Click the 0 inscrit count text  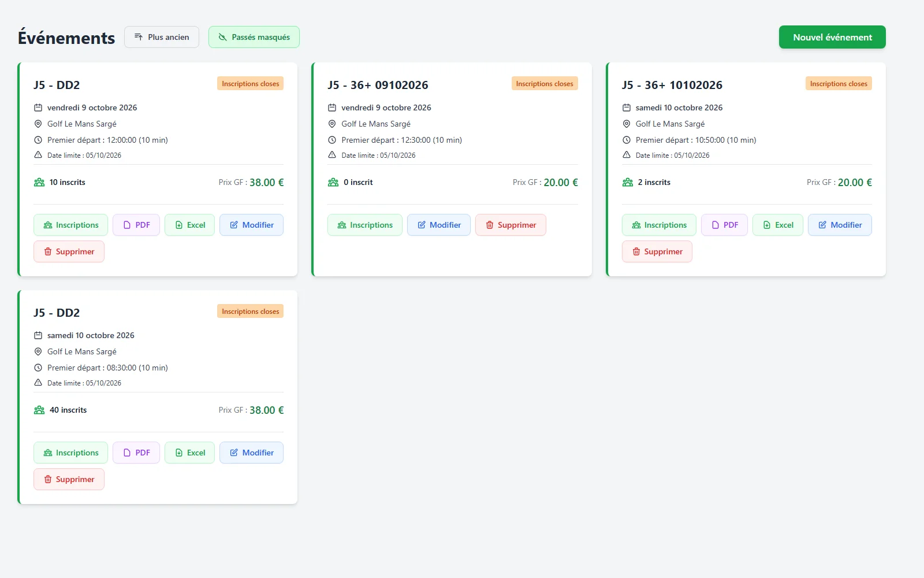pyautogui.click(x=358, y=182)
